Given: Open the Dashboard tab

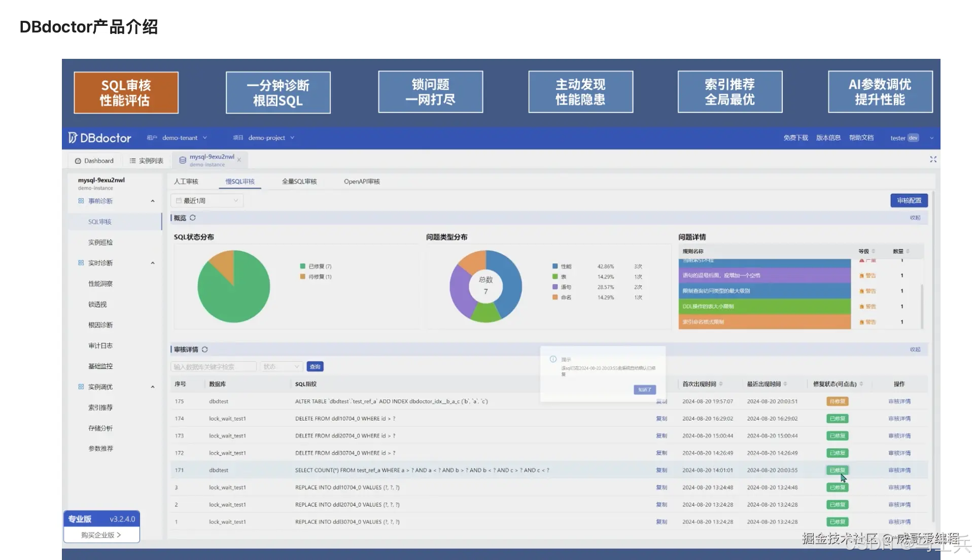Looking at the screenshot, I should (x=94, y=161).
